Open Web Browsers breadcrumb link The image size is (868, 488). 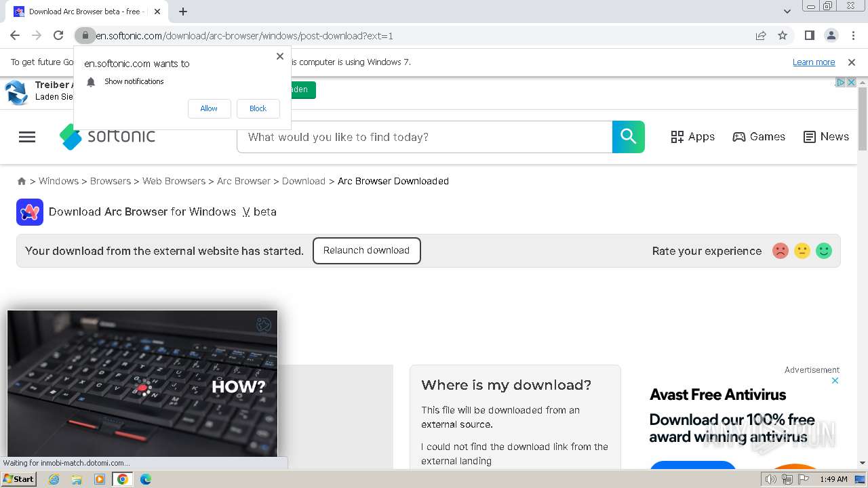(174, 181)
